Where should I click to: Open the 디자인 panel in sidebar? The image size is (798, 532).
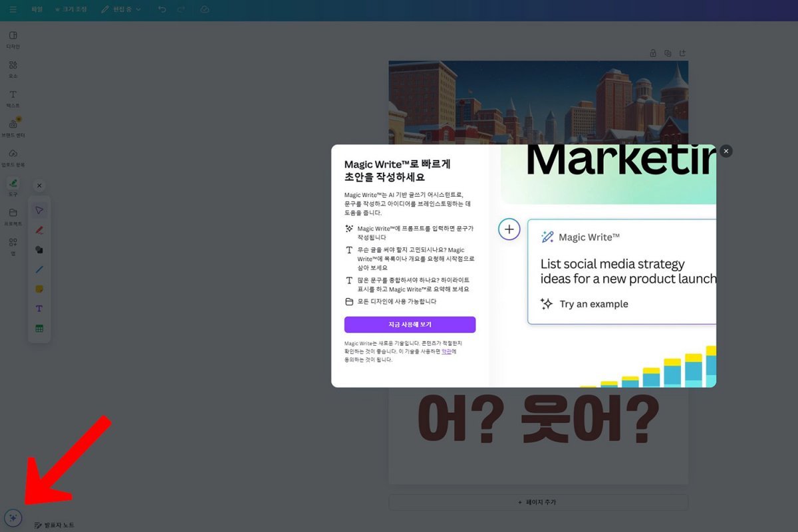tap(13, 39)
